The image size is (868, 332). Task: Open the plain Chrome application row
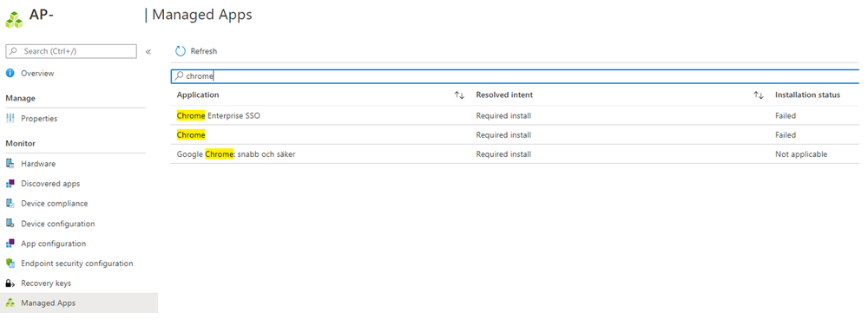(515, 135)
